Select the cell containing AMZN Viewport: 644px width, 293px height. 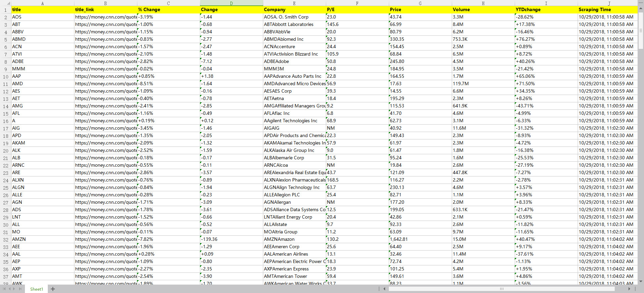coord(42,239)
